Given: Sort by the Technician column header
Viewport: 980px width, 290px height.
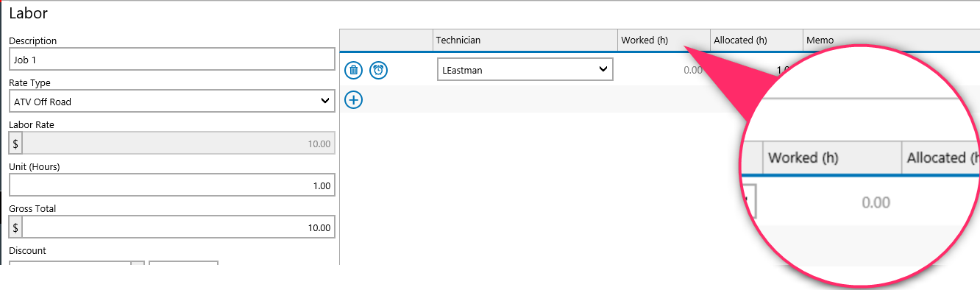Looking at the screenshot, I should point(525,40).
